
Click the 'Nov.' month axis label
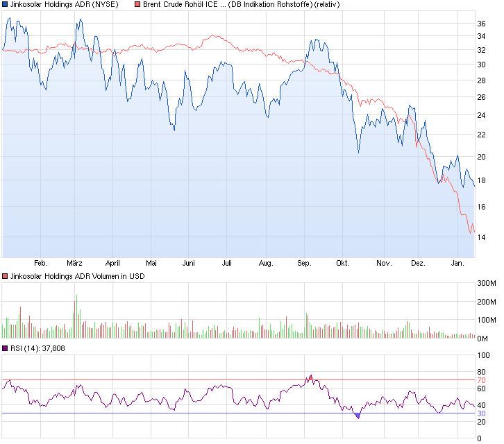384,263
